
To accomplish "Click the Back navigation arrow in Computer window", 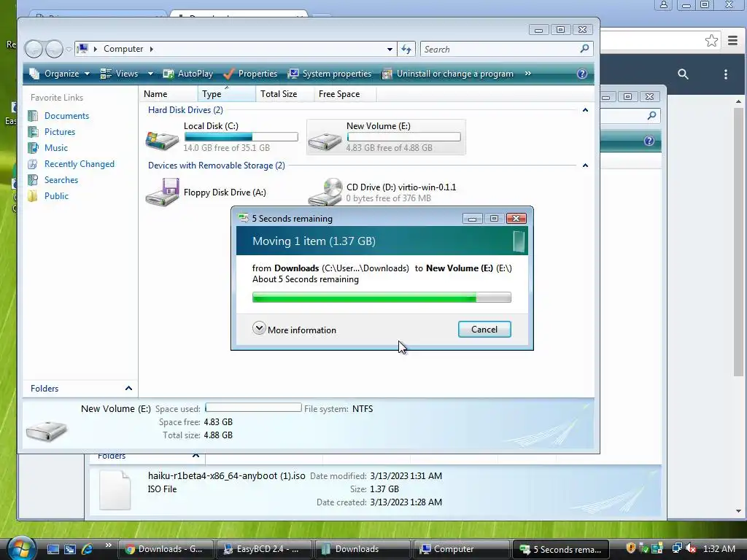I will click(34, 49).
